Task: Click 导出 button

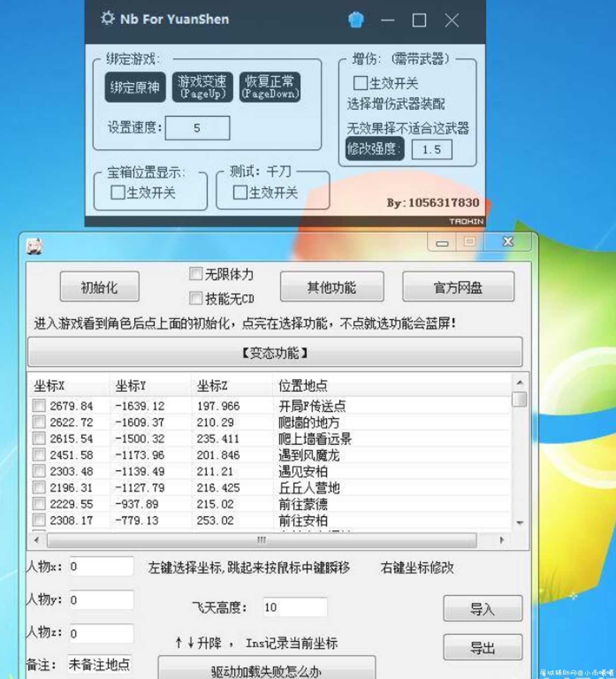Action: [483, 648]
